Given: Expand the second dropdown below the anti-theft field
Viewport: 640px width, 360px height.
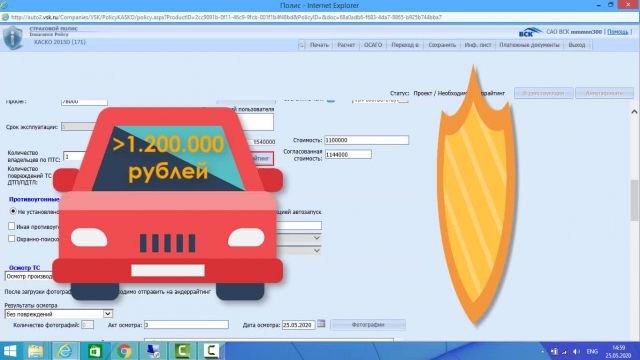Looking at the screenshot, I should tap(316, 251).
